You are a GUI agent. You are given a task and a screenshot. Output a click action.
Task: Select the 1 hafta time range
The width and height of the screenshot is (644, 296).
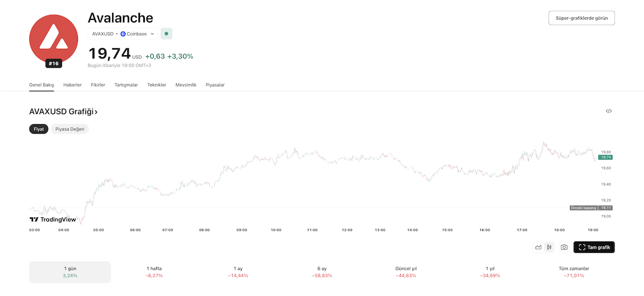click(x=154, y=272)
